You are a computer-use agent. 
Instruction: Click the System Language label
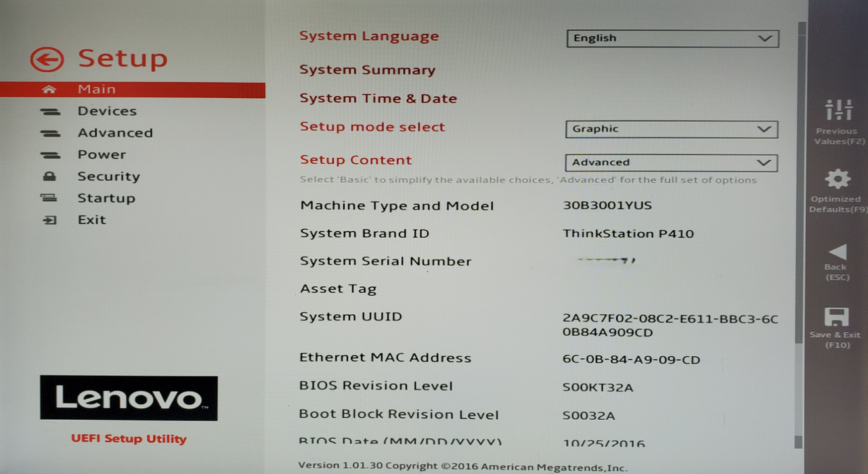(369, 37)
